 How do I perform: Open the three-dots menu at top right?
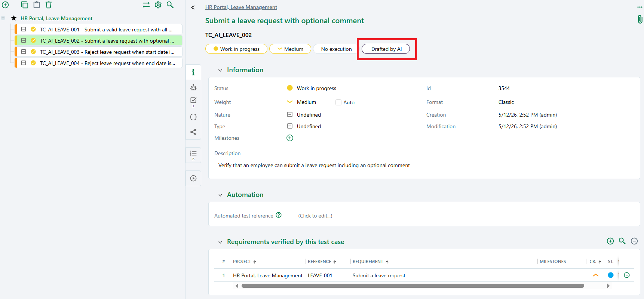(640, 7)
